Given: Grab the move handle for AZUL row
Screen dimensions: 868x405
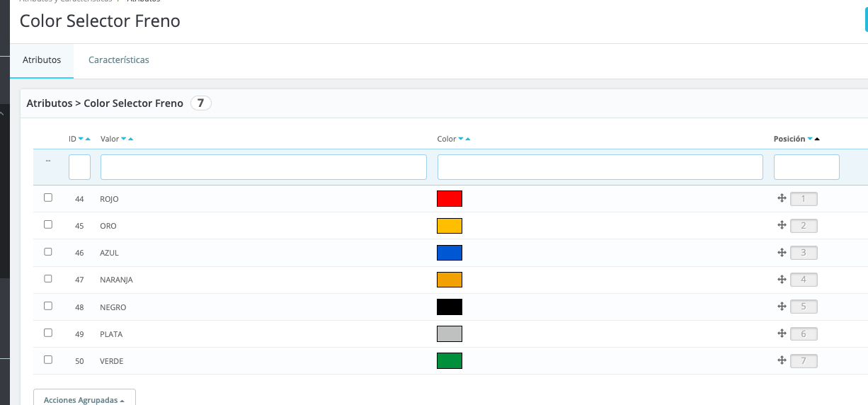Looking at the screenshot, I should click(x=782, y=252).
